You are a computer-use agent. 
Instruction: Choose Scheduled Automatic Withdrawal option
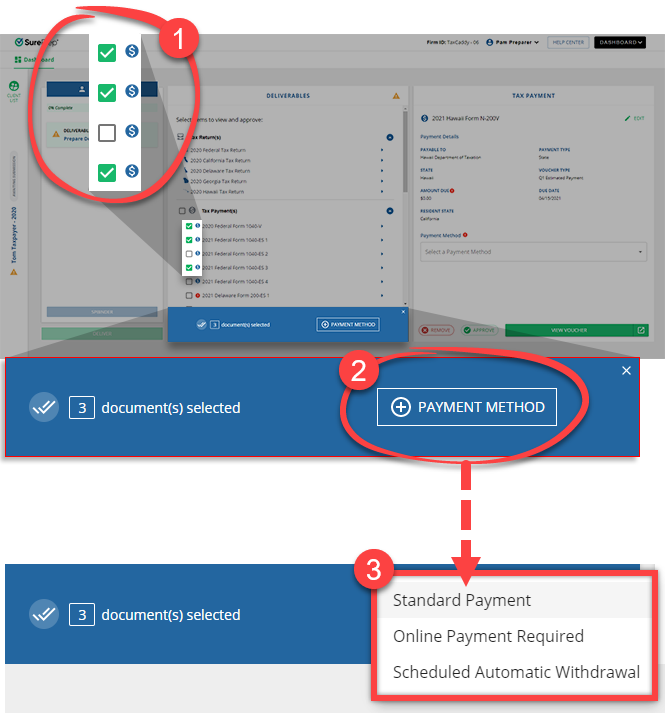(x=515, y=672)
